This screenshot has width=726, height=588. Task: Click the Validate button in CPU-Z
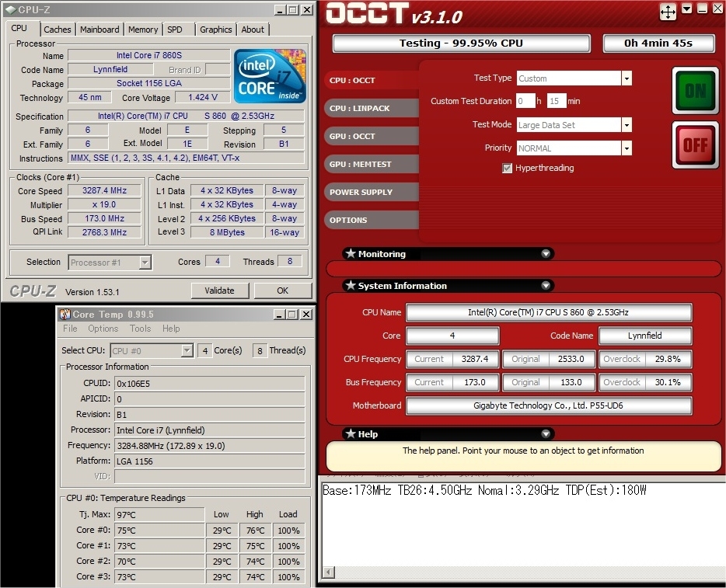(x=219, y=291)
